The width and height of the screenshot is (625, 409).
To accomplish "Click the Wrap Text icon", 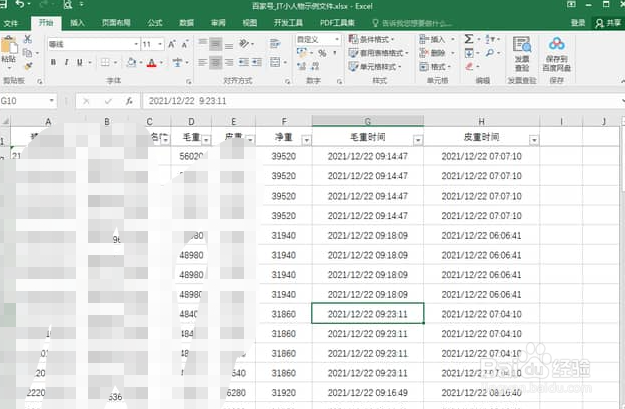I will coord(275,43).
